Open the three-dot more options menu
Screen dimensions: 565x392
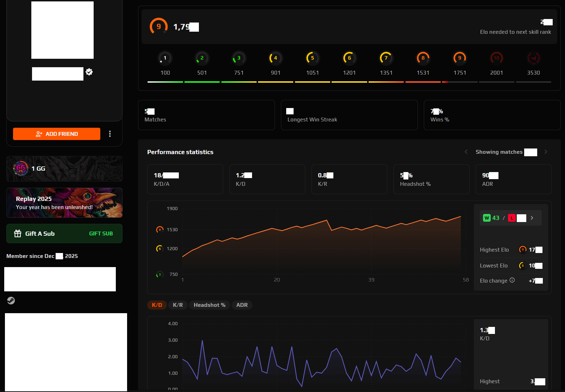point(110,134)
